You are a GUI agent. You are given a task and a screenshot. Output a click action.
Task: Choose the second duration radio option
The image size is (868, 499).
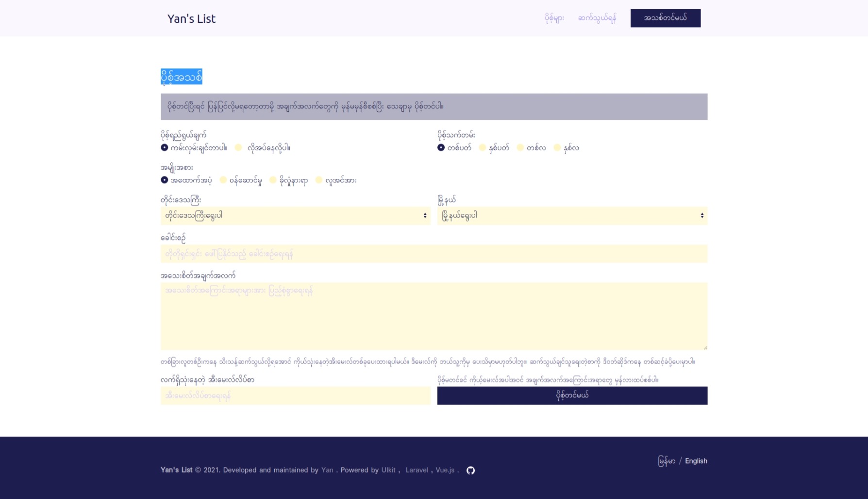coord(483,148)
